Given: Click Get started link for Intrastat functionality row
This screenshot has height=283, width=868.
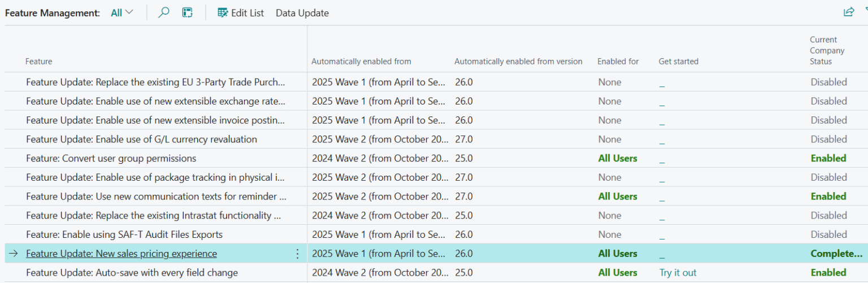Looking at the screenshot, I should [x=662, y=216].
